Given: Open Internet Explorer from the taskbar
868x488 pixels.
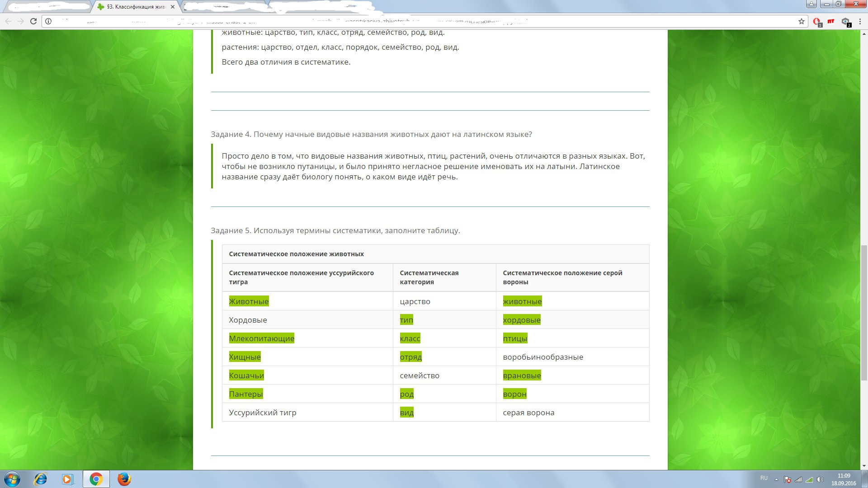Looking at the screenshot, I should click(41, 479).
